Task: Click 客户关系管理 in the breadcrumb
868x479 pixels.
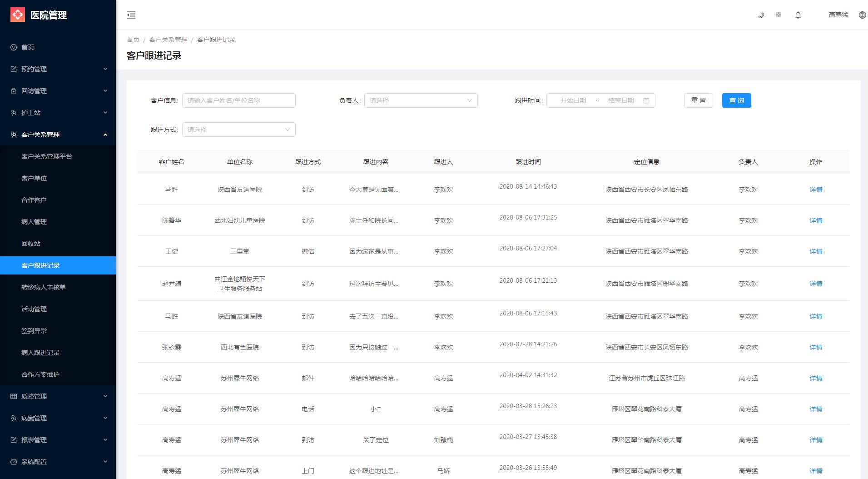Action: pyautogui.click(x=168, y=40)
